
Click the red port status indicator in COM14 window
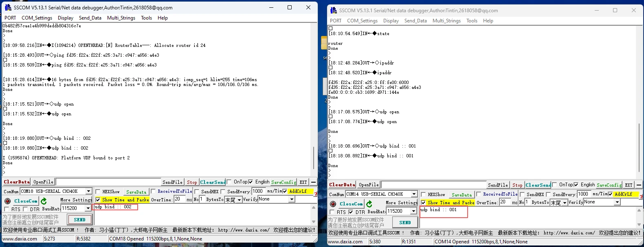coord(333,204)
